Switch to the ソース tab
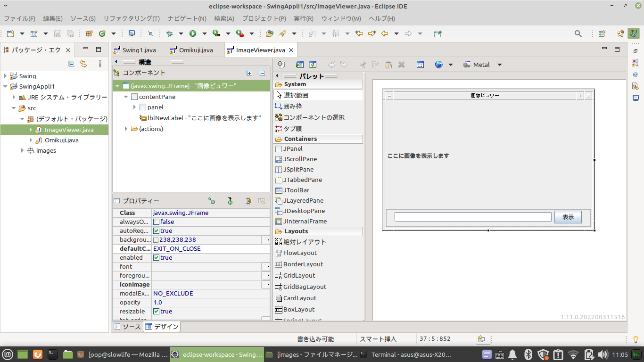This screenshot has width=644, height=362. pos(127,327)
